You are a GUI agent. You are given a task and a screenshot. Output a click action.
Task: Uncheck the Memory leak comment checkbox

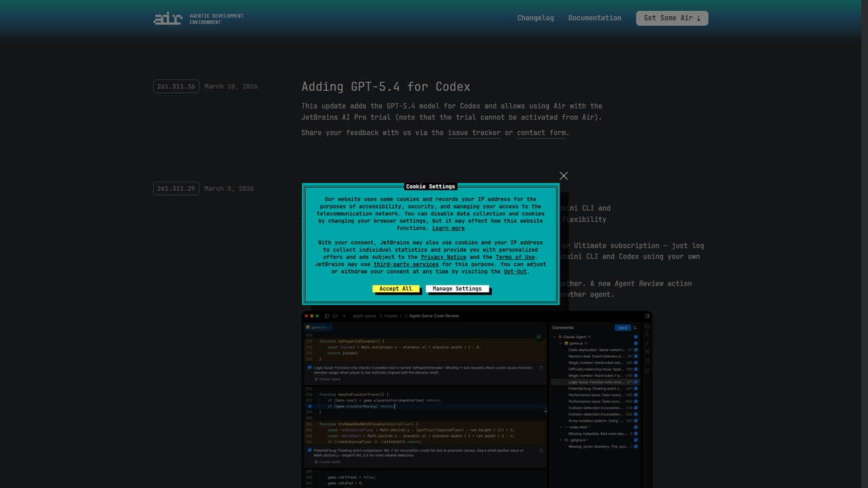[635, 357]
